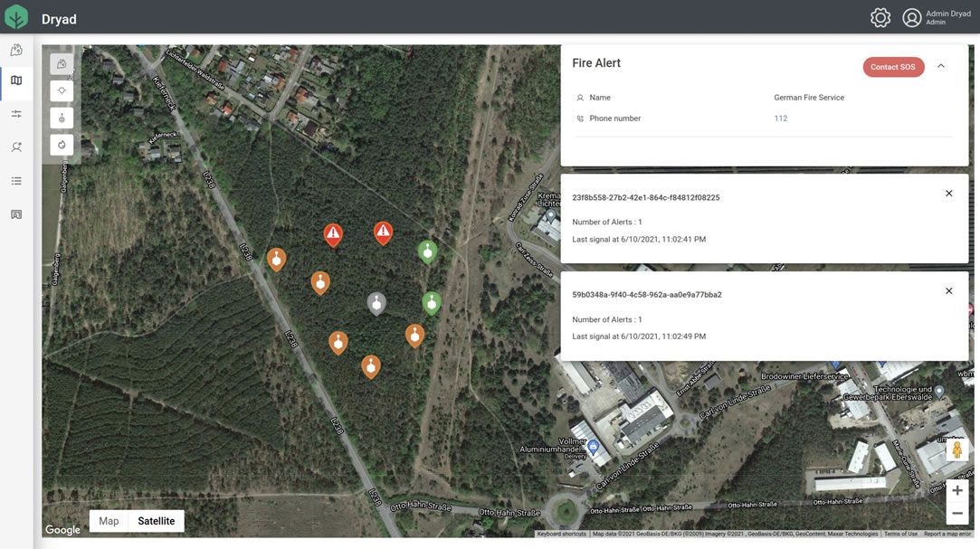Toggle the site map layer button on map
This screenshot has height=549, width=980.
(62, 64)
